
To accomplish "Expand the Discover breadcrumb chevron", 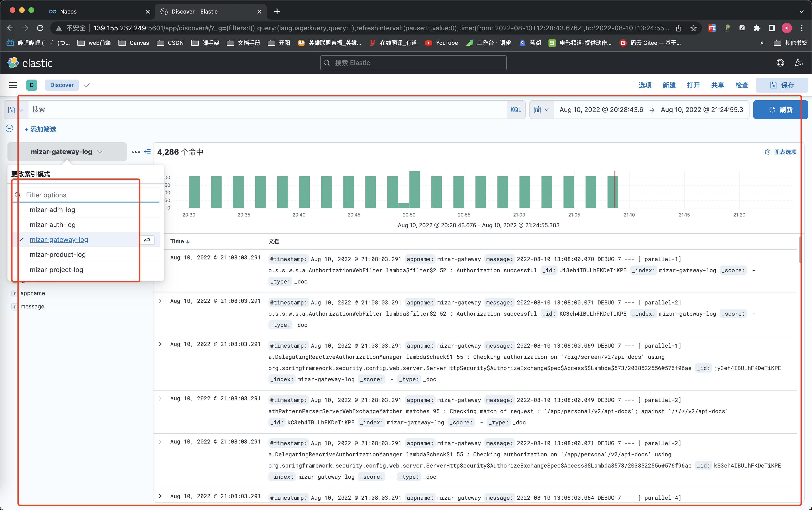I will coord(87,85).
